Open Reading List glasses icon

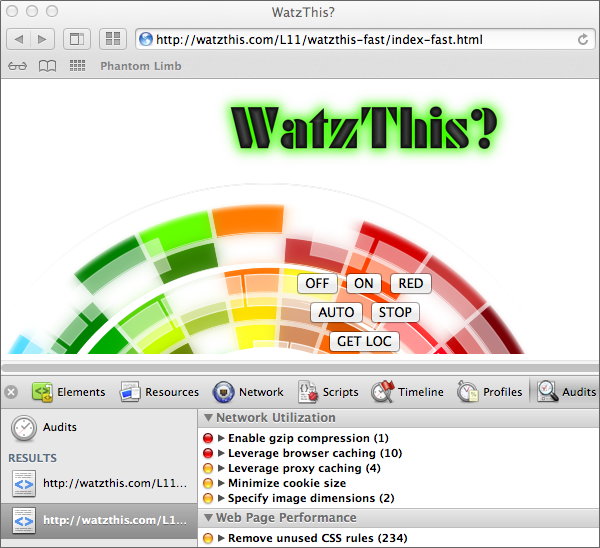coord(18,66)
